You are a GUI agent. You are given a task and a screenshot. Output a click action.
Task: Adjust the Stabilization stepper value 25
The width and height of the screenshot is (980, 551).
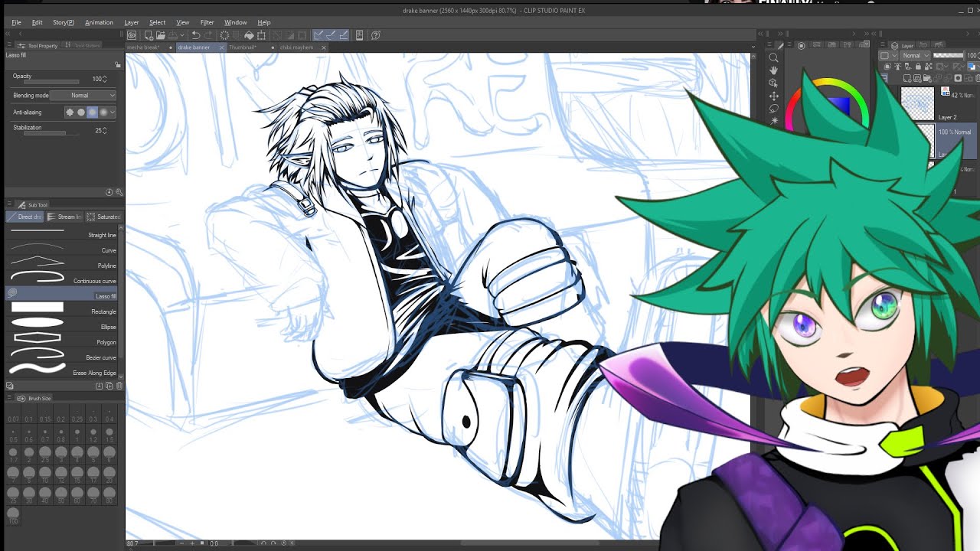pos(105,130)
